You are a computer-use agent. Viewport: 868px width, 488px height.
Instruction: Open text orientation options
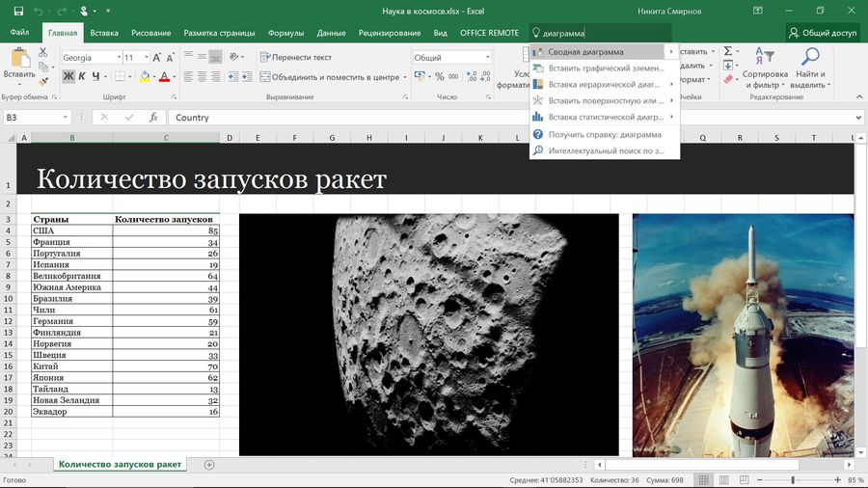[234, 57]
